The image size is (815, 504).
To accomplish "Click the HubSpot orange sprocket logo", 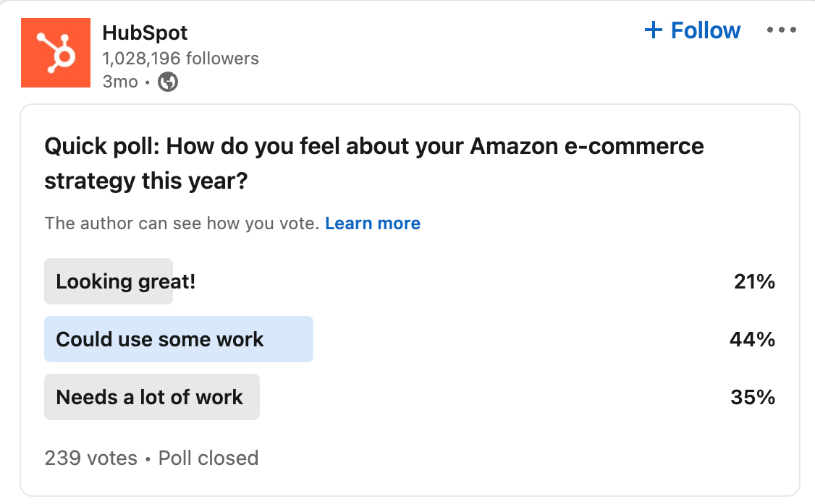I will click(56, 53).
